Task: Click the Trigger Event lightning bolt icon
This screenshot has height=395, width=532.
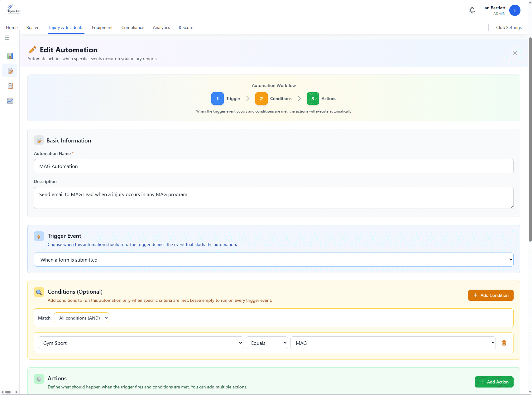Action: [x=39, y=236]
